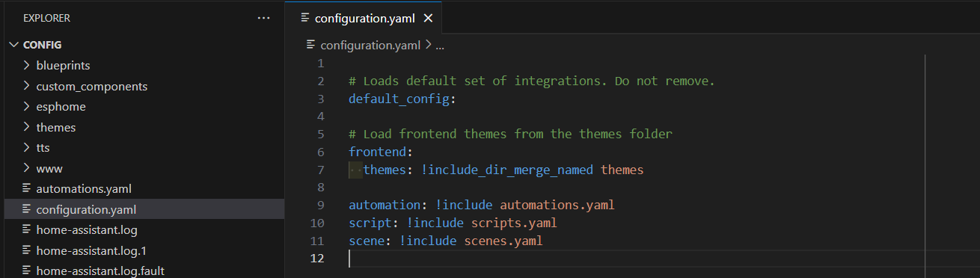Close the configuration.yaml editor tab

pos(428,18)
